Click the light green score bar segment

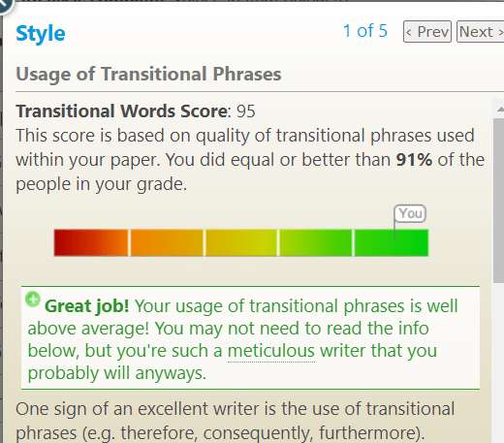click(x=316, y=242)
